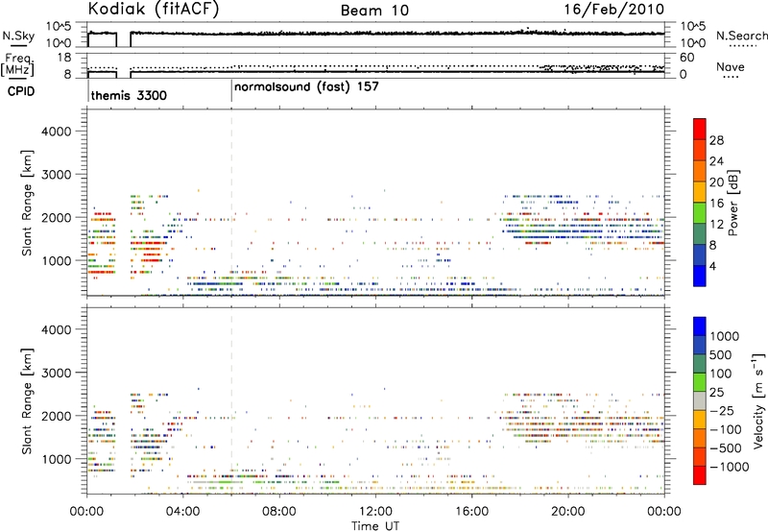Click the 'themis 3300' CPID text
The image size is (768, 532).
(129, 95)
